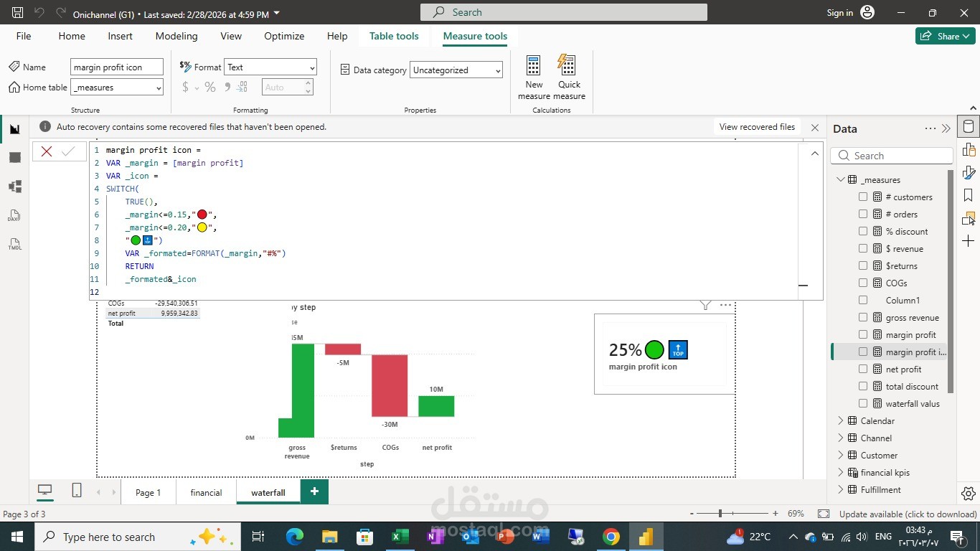This screenshot has width=980, height=551.
Task: Click the Undo arrow icon
Action: pyautogui.click(x=39, y=13)
